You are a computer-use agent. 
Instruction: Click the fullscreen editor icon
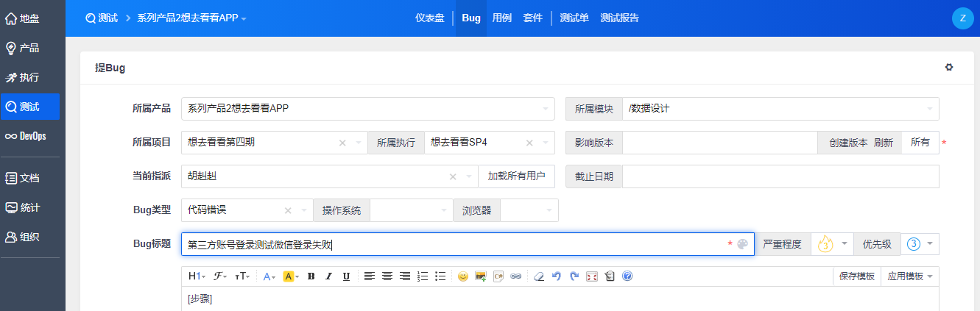pos(591,276)
